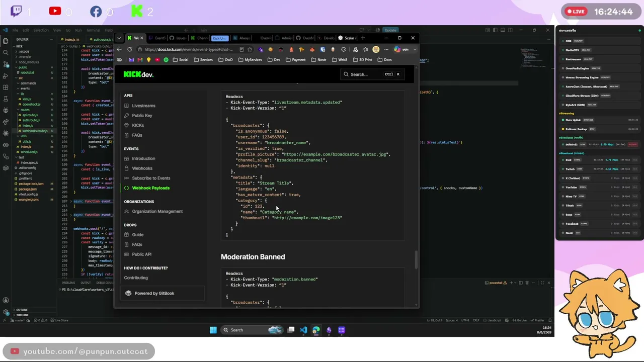Expand the 3D Print bookmarks folder
644x362 pixels.
tap(363, 60)
